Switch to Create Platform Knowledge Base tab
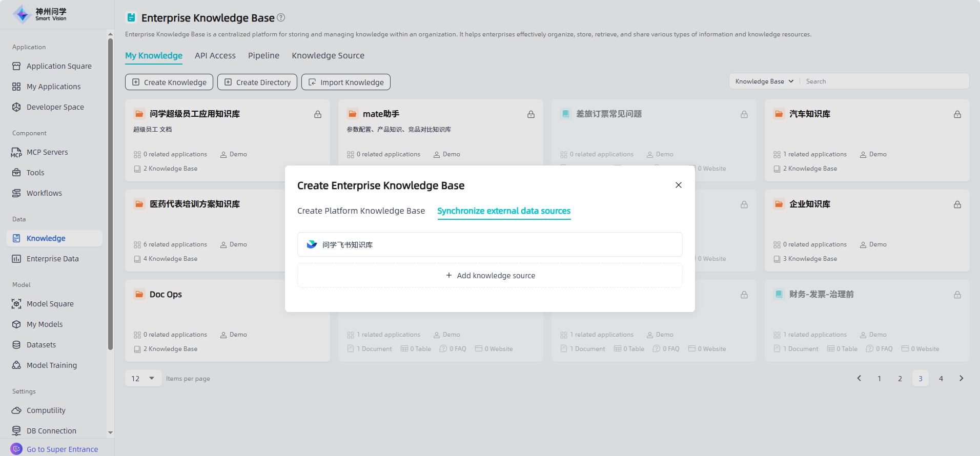This screenshot has height=456, width=980. tap(361, 211)
